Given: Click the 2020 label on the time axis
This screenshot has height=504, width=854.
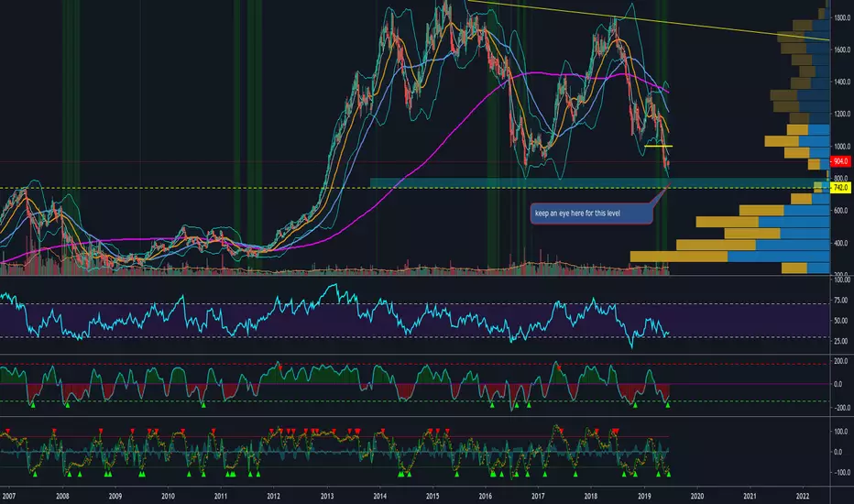Looking at the screenshot, I should tap(697, 497).
